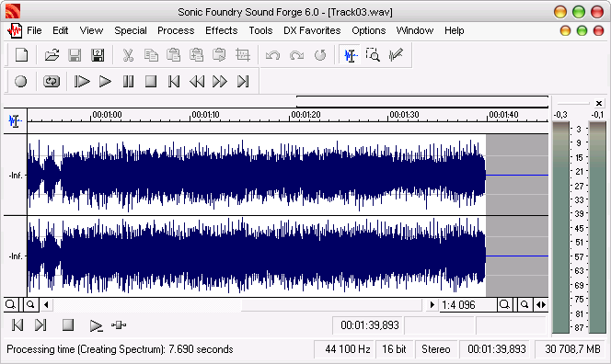Close the play meters panel
The image size is (611, 364).
coord(599,103)
